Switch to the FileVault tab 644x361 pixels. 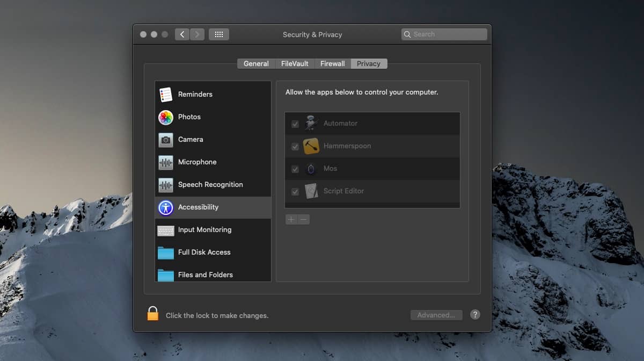(295, 63)
